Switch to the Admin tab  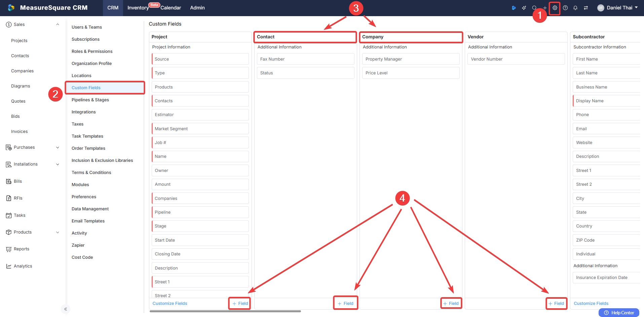tap(197, 8)
